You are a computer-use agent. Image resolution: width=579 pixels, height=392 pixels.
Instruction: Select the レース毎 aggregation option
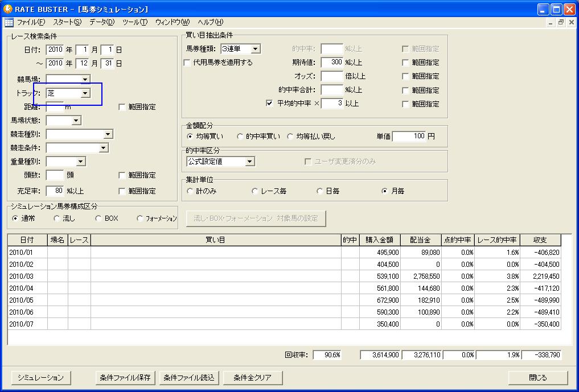[254, 191]
